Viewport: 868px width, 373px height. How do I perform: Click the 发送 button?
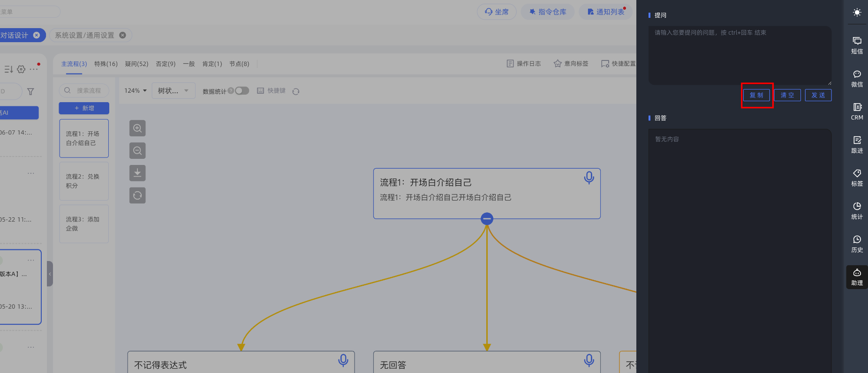818,95
